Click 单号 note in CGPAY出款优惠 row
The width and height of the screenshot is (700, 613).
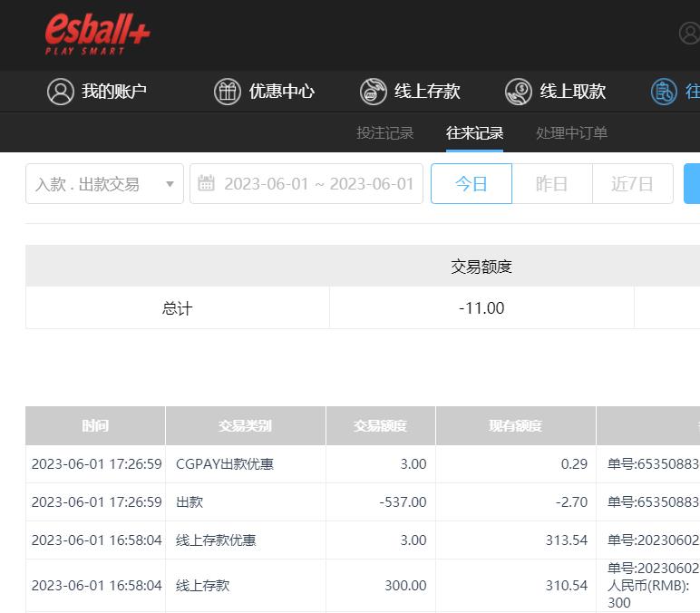[654, 464]
